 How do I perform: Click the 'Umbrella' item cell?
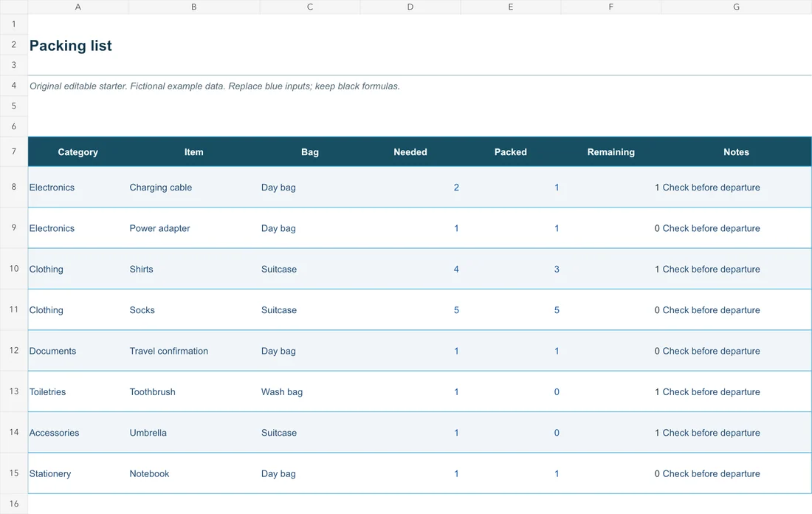pos(193,433)
